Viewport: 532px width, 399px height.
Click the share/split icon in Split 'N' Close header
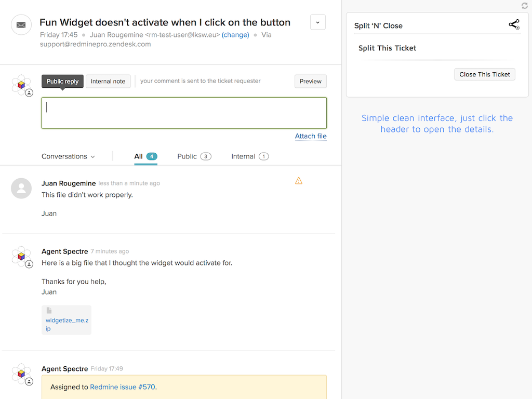[513, 24]
